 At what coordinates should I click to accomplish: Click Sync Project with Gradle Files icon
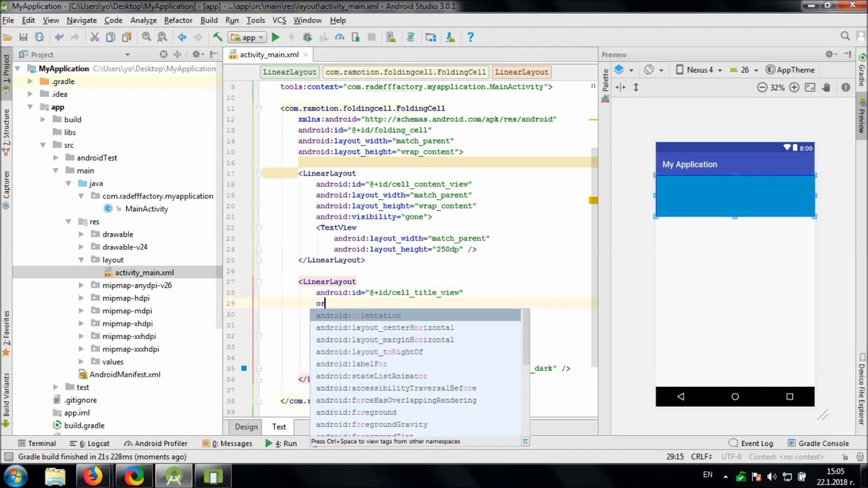pos(410,37)
